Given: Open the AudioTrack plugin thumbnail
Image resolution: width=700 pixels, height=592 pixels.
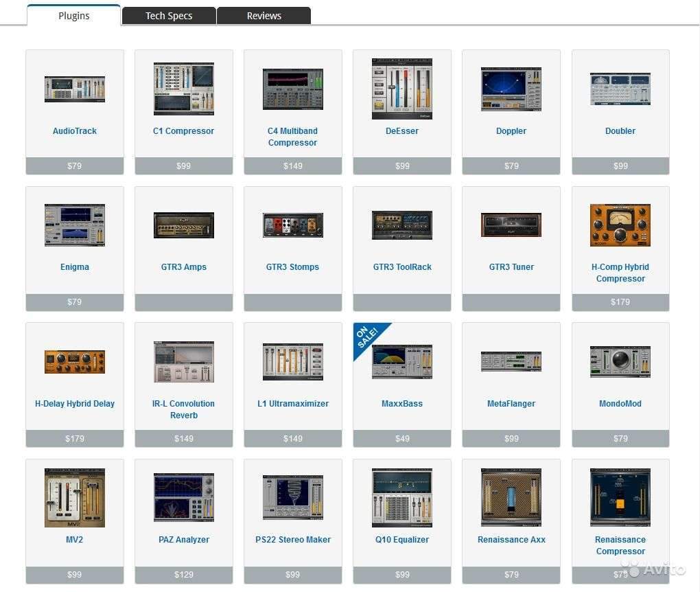Looking at the screenshot, I should pos(75,89).
